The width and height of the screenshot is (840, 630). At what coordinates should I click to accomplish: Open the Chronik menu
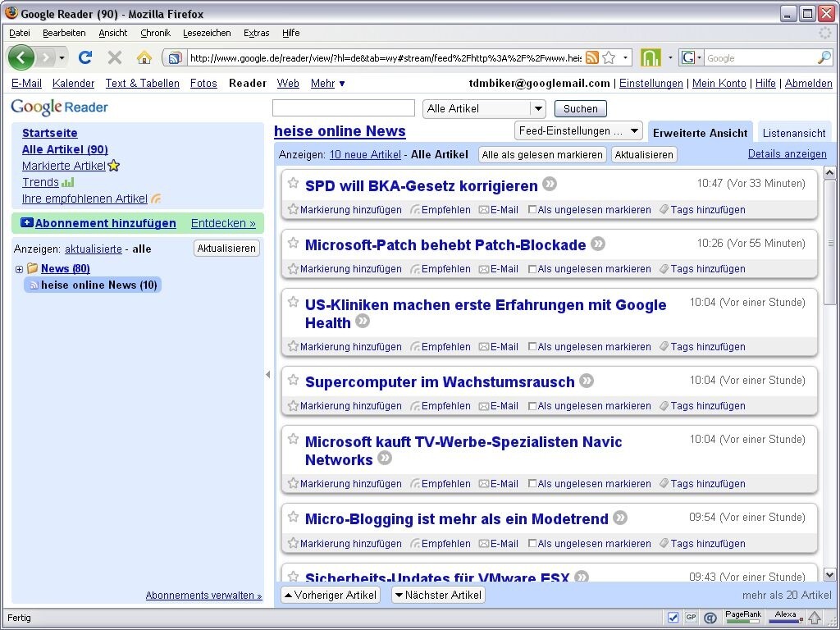[157, 33]
